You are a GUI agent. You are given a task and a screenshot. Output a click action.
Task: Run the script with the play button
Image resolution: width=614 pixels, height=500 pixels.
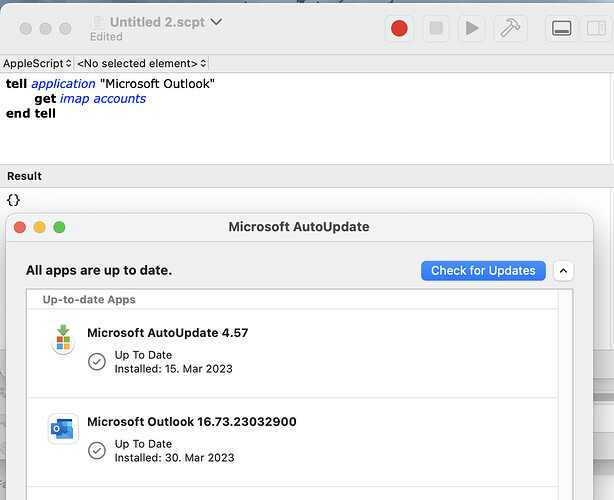coord(471,28)
